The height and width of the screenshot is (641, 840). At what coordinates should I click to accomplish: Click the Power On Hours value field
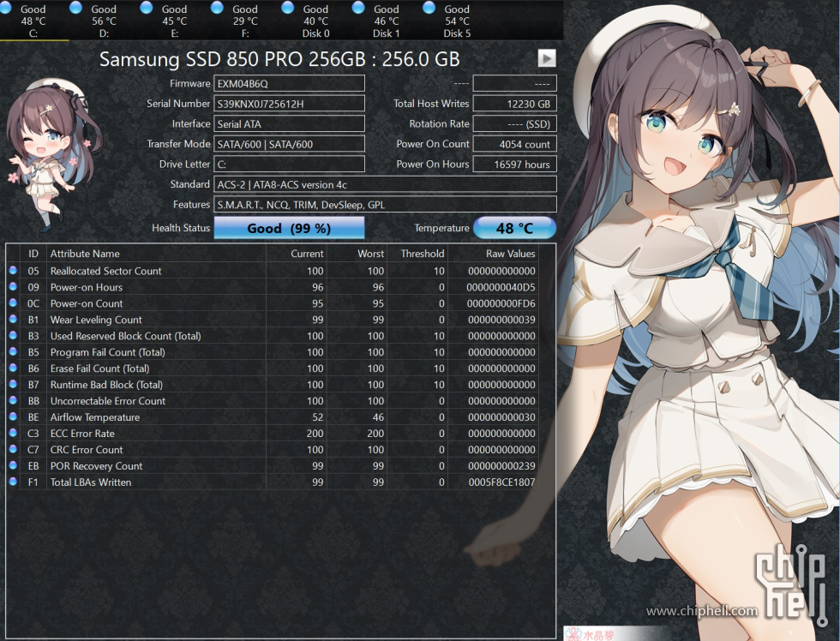tap(515, 165)
